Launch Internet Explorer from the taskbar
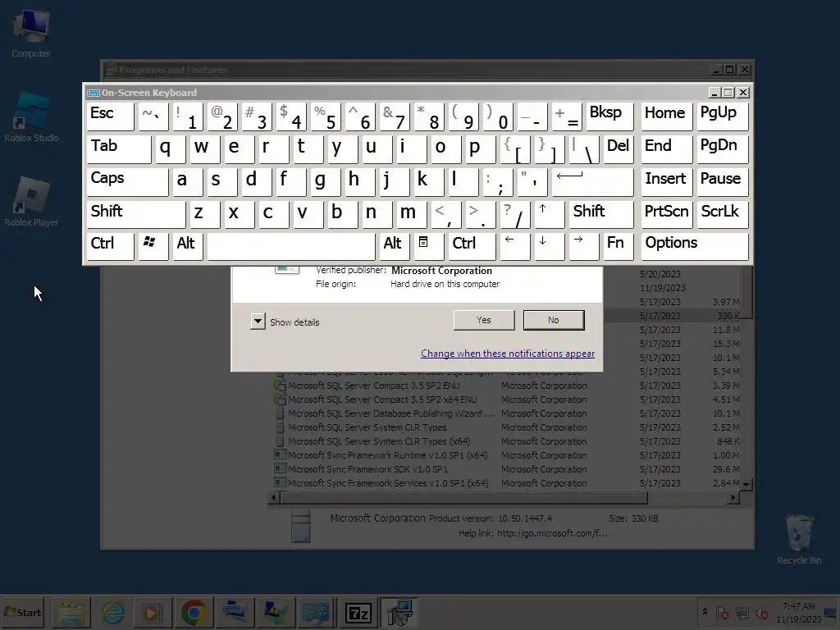The height and width of the screenshot is (630, 840). tap(112, 612)
